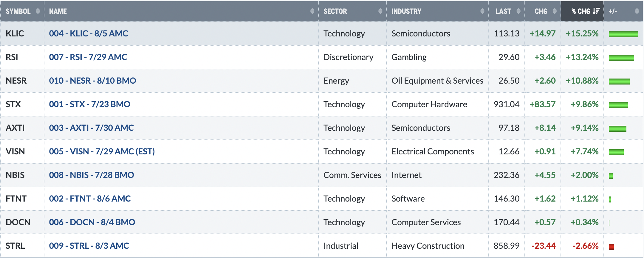Open the 001 - STX - 7/23 BMO link
The width and height of the screenshot is (644, 258).
click(89, 104)
